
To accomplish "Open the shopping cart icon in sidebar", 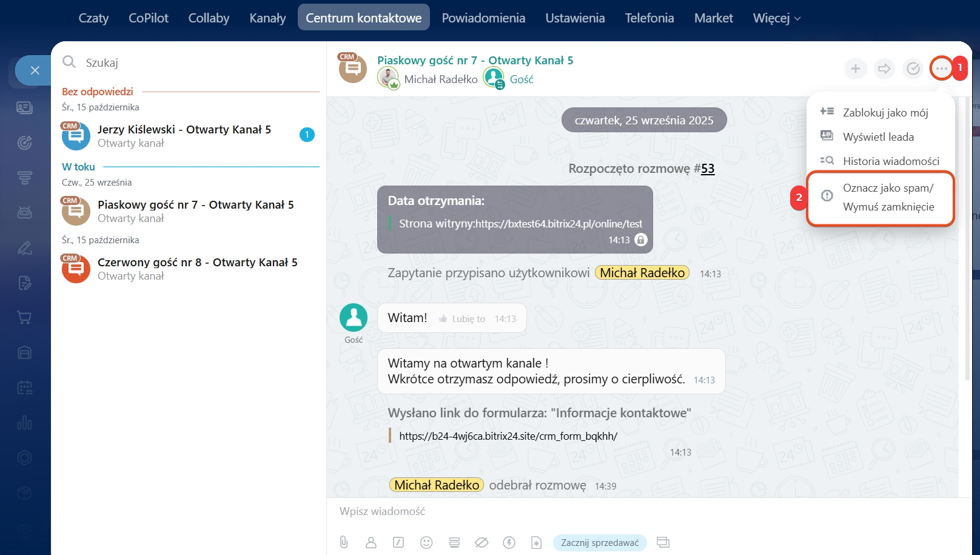I will 24,317.
